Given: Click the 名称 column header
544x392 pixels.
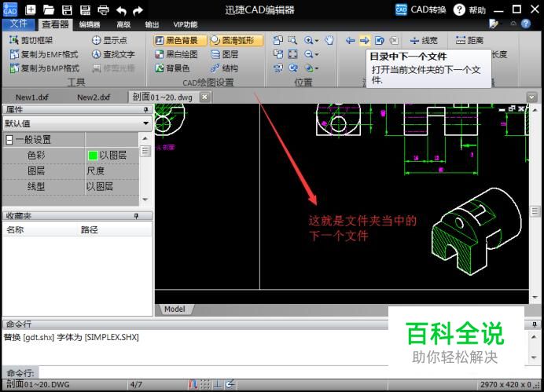Looking at the screenshot, I should 15,230.
